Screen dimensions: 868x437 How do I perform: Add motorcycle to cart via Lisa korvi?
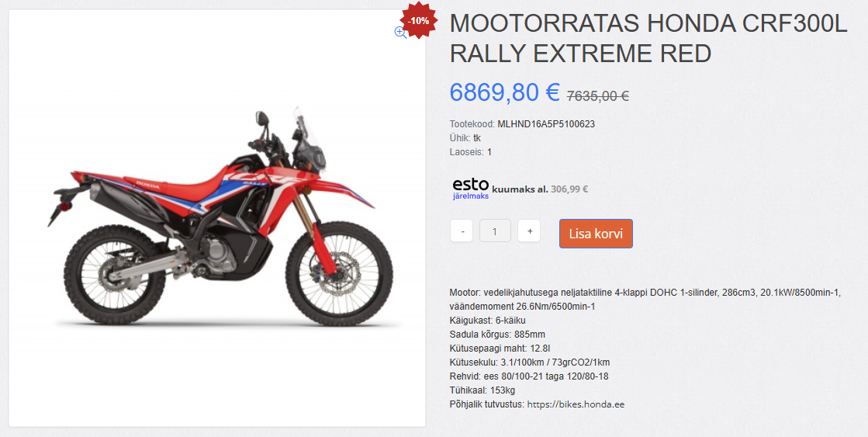point(596,233)
